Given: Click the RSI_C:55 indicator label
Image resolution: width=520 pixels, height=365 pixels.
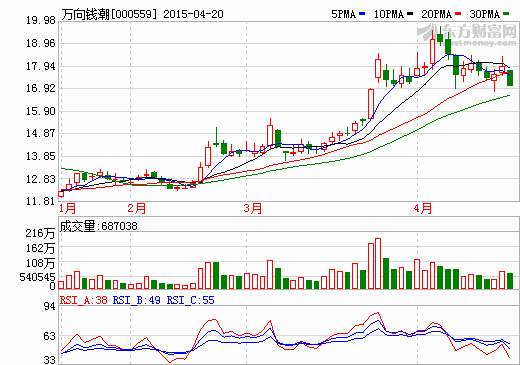Looking at the screenshot, I should [191, 300].
